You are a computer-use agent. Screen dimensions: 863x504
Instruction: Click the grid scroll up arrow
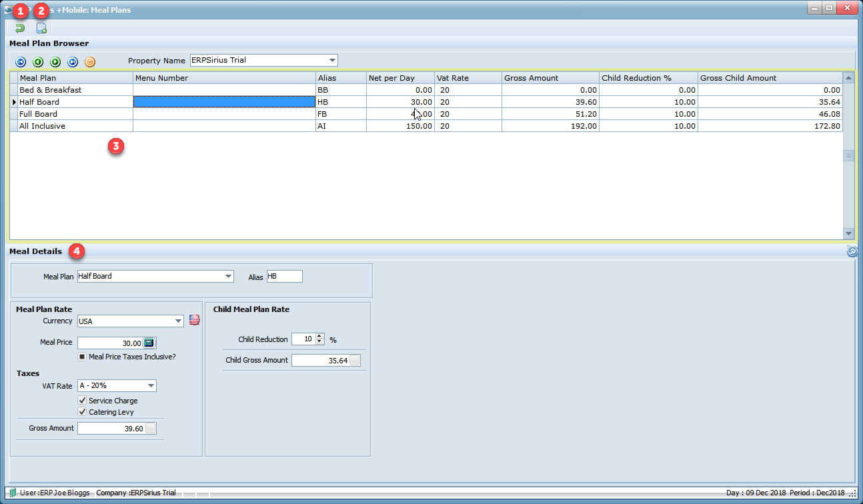[x=848, y=78]
